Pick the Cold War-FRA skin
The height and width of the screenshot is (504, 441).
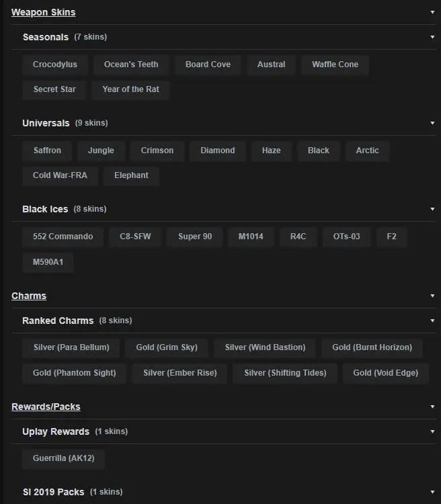[x=59, y=175]
